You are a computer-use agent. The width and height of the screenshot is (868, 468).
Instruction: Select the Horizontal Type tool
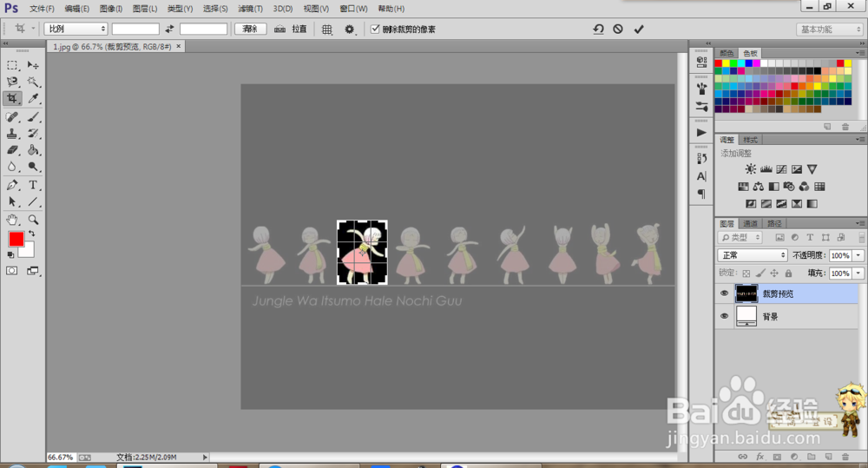point(33,185)
